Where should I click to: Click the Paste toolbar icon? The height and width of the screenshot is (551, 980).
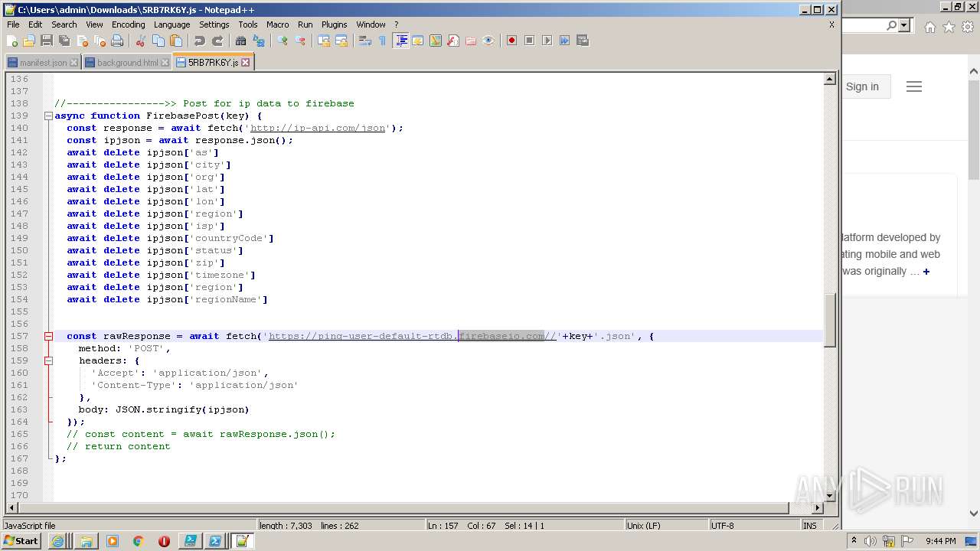pyautogui.click(x=176, y=41)
